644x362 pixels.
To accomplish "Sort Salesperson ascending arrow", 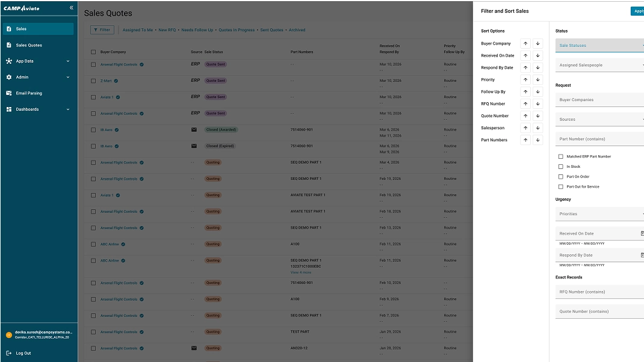I will coord(525,128).
